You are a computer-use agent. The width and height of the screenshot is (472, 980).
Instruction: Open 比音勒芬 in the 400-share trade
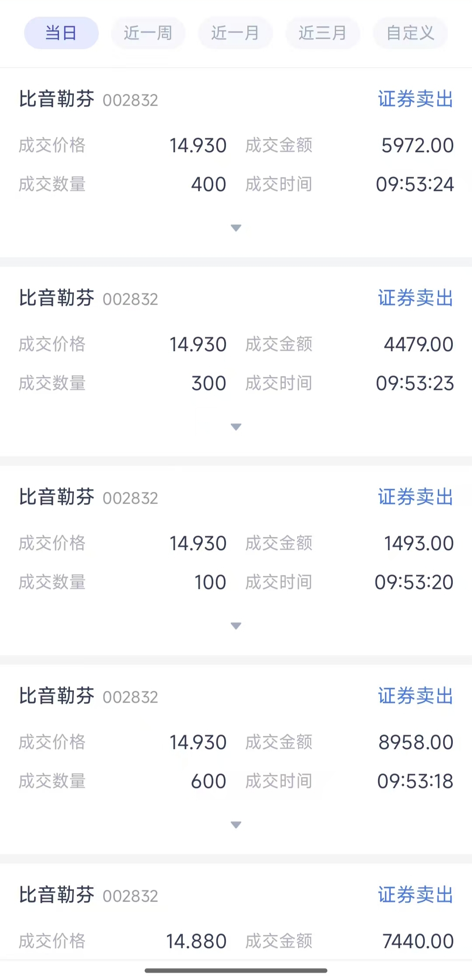[x=57, y=99]
